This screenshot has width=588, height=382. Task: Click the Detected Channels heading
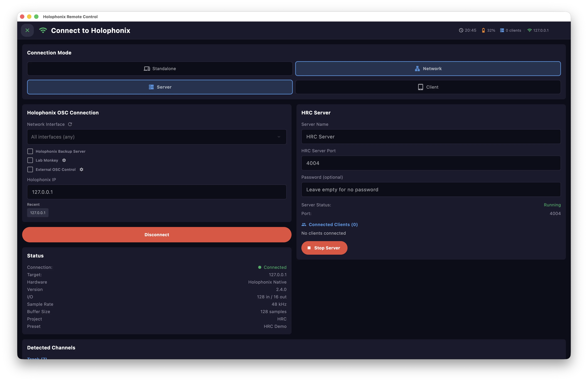pos(51,348)
